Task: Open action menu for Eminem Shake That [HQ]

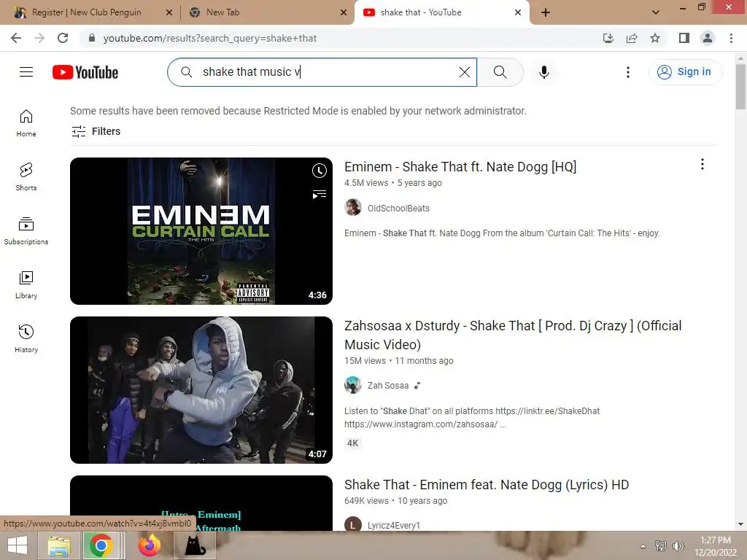Action: (x=703, y=164)
